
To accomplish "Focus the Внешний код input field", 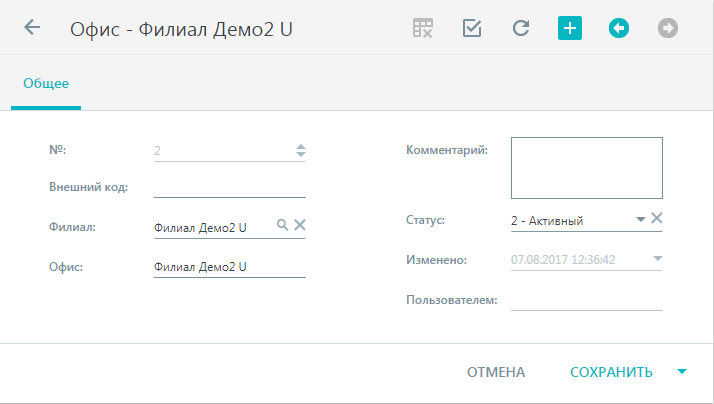I will pos(230,187).
